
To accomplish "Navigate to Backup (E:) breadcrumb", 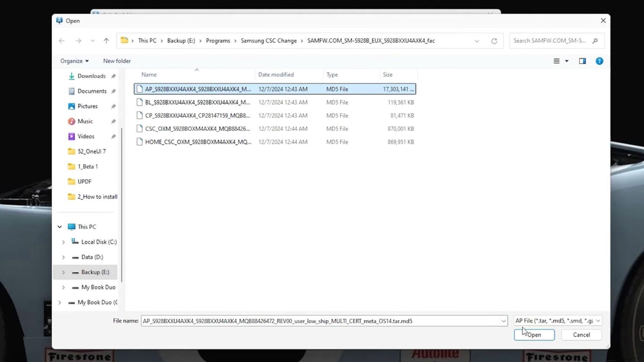I will (x=181, y=41).
